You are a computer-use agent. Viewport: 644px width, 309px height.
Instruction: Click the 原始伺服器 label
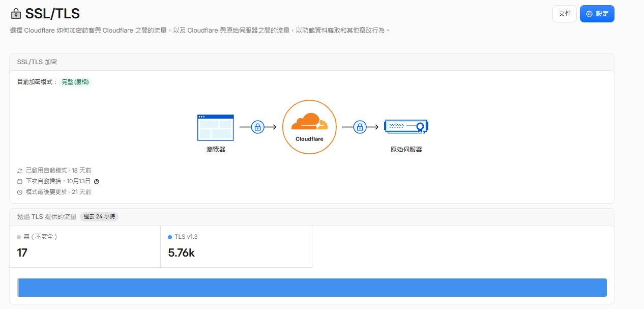(x=406, y=150)
